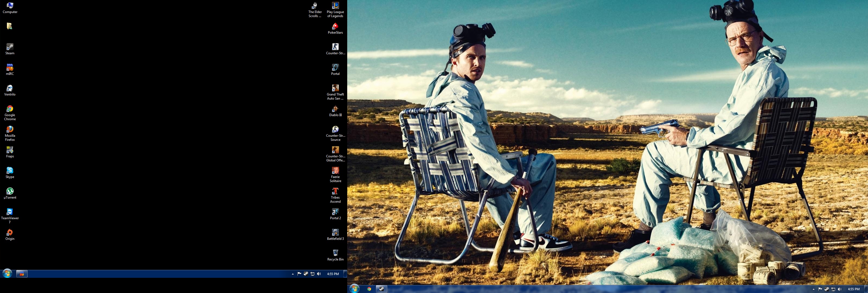Click the Skype desktop icon
The height and width of the screenshot is (293, 868).
coord(10,172)
